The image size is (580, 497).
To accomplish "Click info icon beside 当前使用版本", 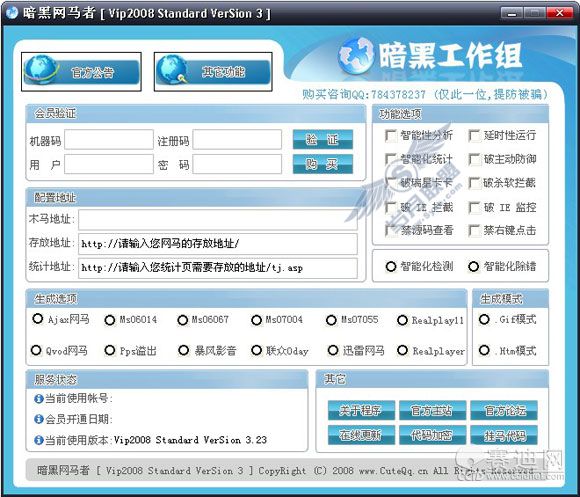I will 38,440.
